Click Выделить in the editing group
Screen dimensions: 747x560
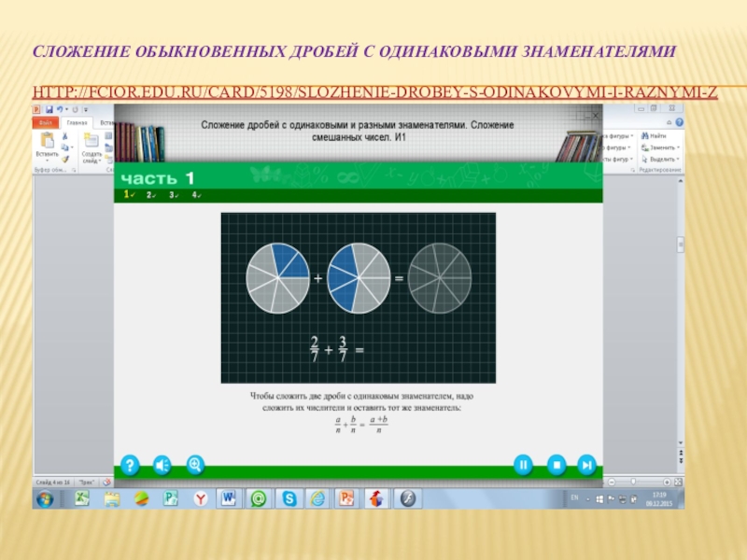pyautogui.click(x=659, y=159)
